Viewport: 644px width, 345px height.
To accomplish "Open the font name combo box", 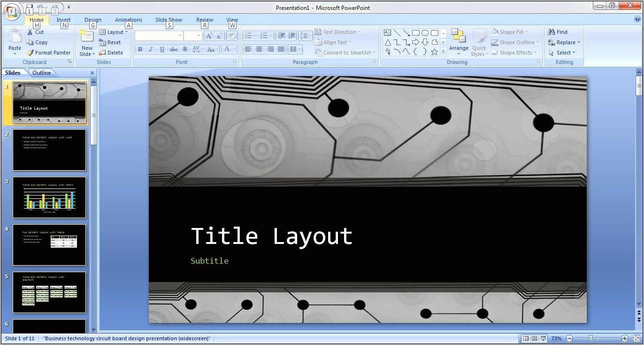I will pos(159,36).
